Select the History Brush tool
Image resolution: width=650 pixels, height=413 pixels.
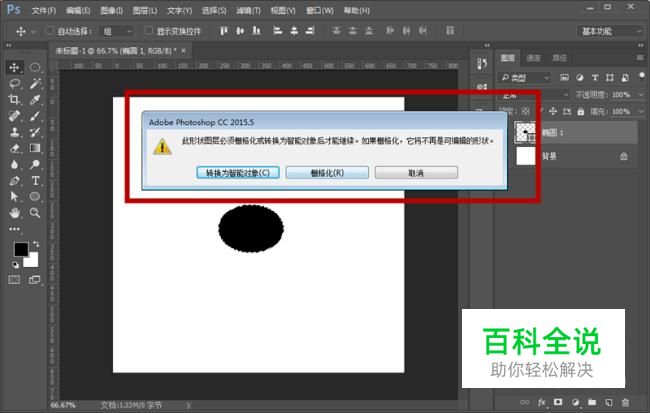point(35,132)
